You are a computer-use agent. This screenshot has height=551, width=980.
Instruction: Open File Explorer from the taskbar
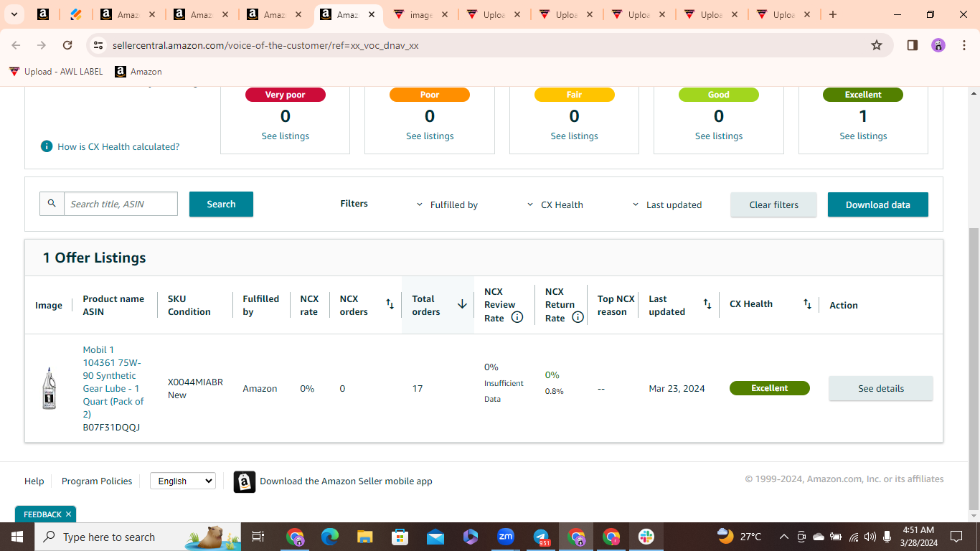click(x=365, y=537)
